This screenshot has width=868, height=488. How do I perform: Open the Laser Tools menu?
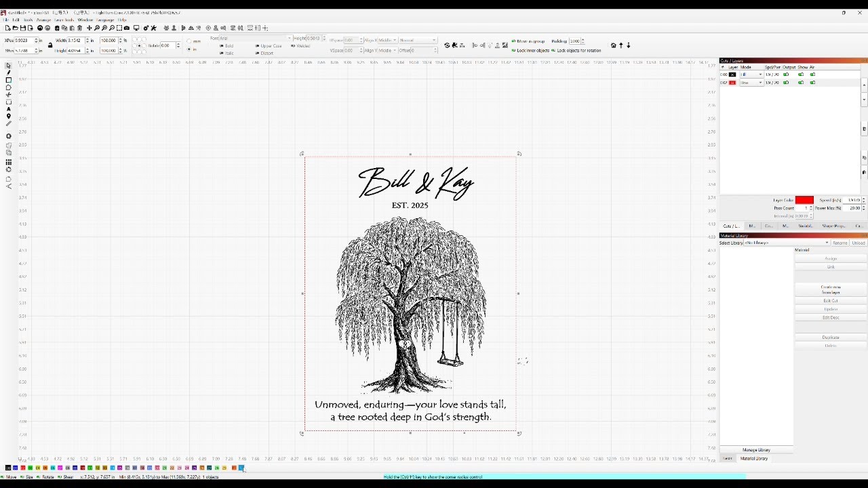(64, 20)
